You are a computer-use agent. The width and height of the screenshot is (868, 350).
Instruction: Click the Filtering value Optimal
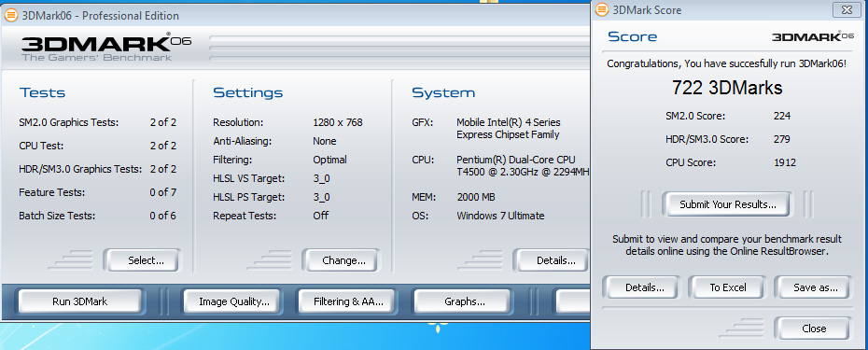(329, 160)
